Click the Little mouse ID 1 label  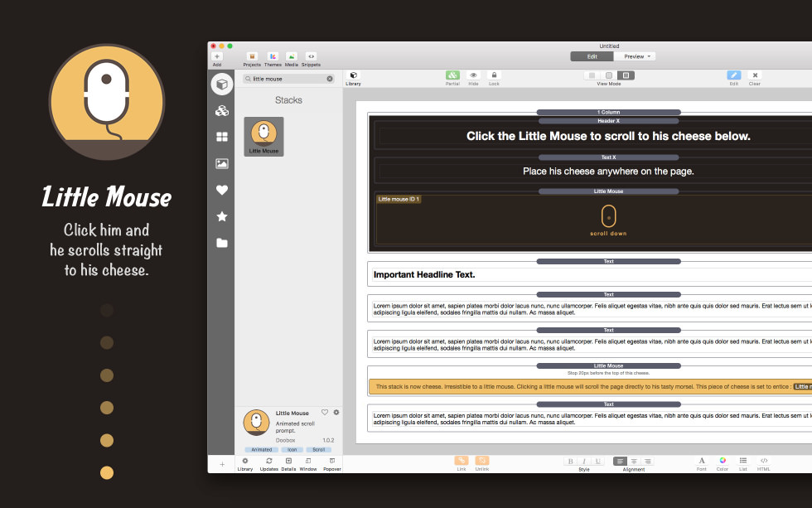pos(399,199)
